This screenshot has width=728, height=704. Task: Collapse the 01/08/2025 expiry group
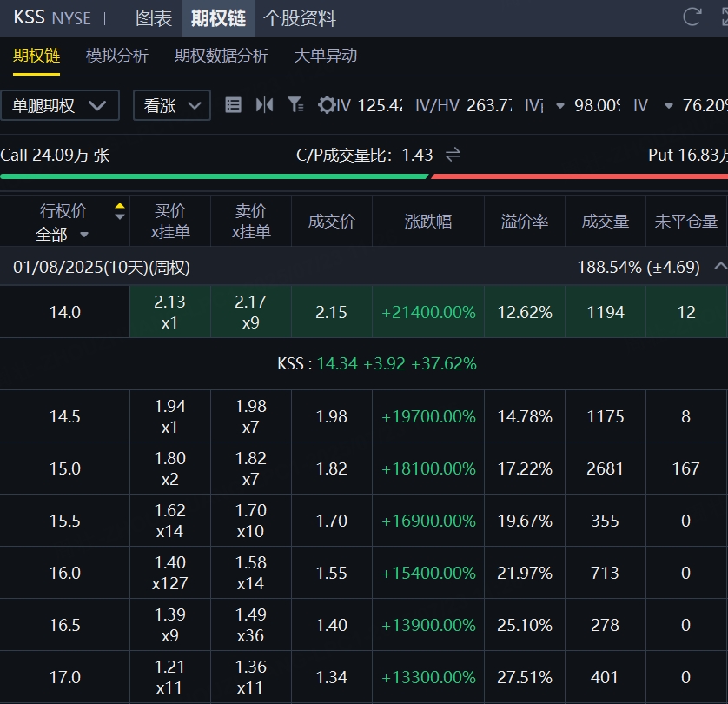(x=720, y=267)
